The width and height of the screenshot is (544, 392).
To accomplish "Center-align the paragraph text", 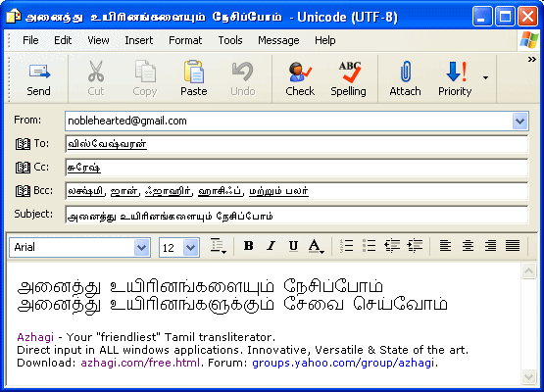I will [x=468, y=246].
